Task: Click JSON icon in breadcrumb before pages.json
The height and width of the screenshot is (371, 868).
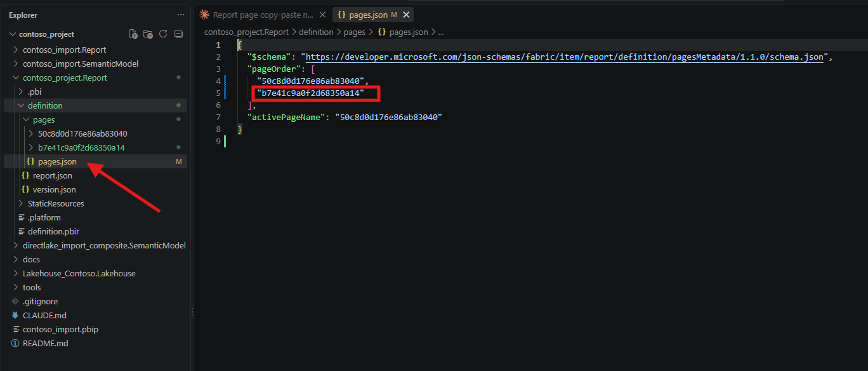Action: pyautogui.click(x=382, y=32)
